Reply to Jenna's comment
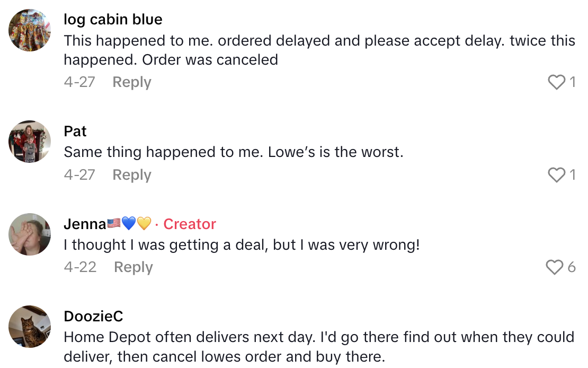Screen dimensions: 588x368 [x=133, y=267]
